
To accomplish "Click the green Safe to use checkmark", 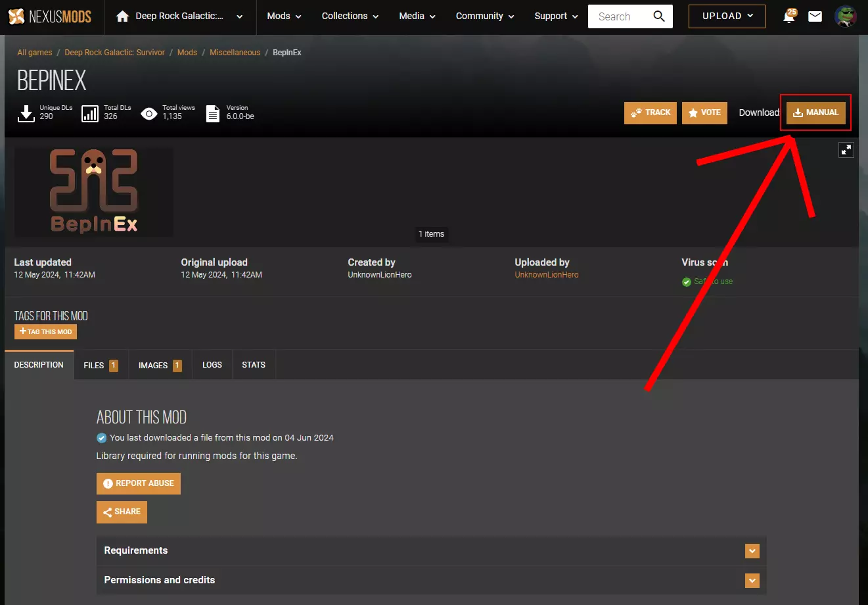I will click(x=687, y=281).
